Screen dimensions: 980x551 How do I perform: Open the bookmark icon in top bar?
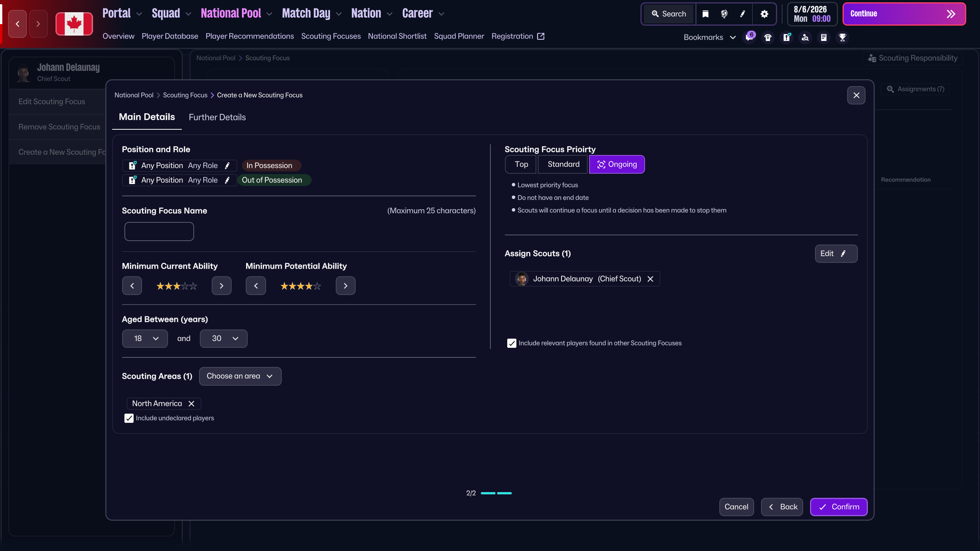(x=705, y=14)
